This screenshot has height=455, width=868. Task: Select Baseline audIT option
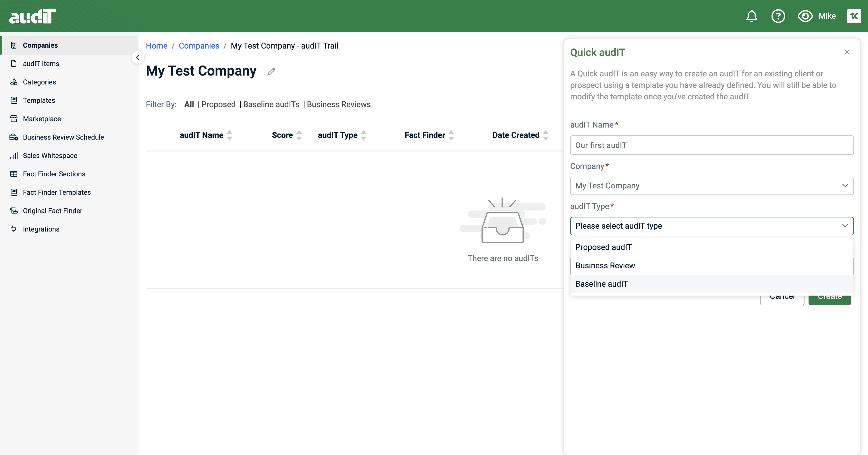click(712, 284)
